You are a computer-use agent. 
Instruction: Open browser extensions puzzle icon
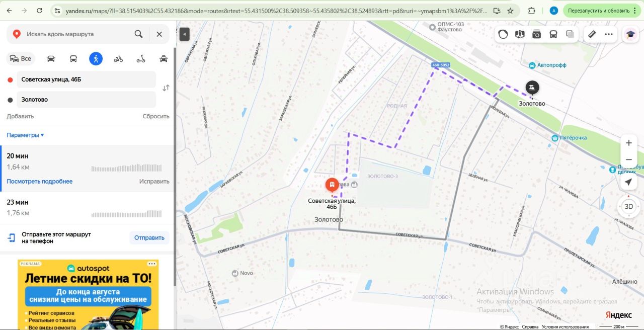point(532,10)
